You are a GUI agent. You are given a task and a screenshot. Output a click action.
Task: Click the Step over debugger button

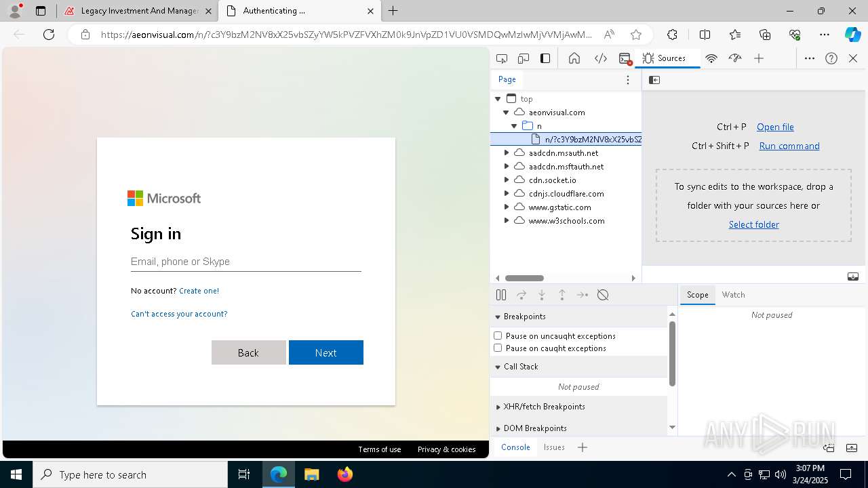(521, 295)
